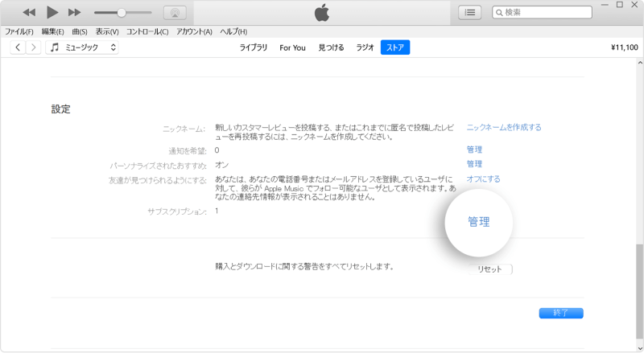
Task: Close the iTunes window
Action: pyautogui.click(x=634, y=5)
